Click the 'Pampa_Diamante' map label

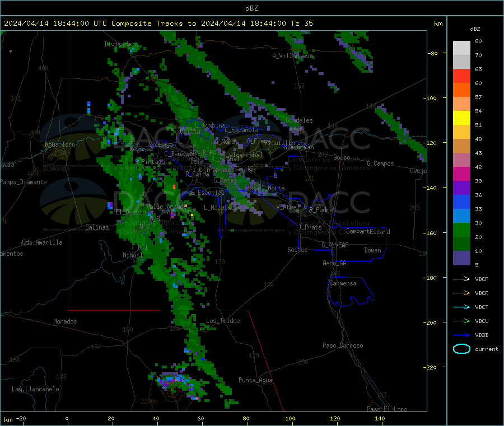pyautogui.click(x=24, y=182)
